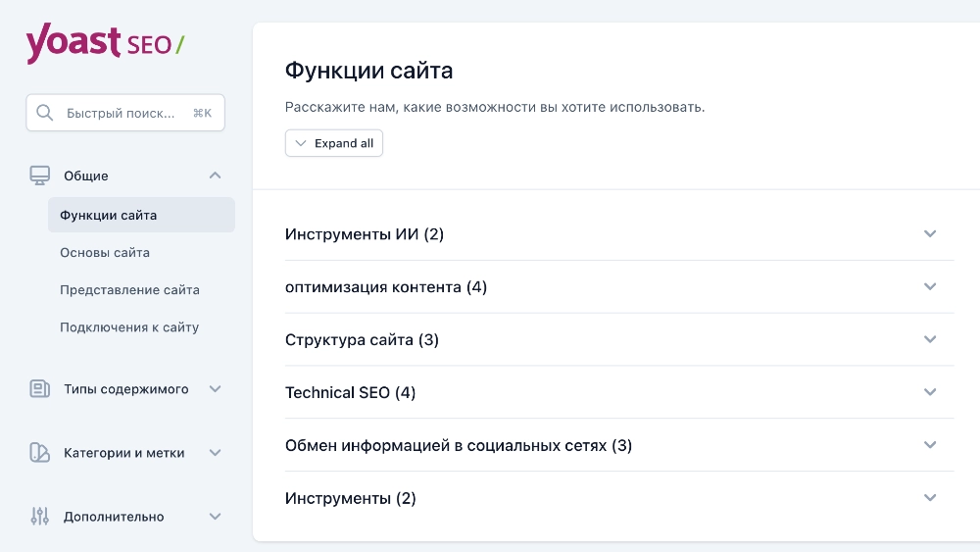Click the newspaper icon beside Типы содержимого
Screen dimensions: 980x552
(x=40, y=389)
